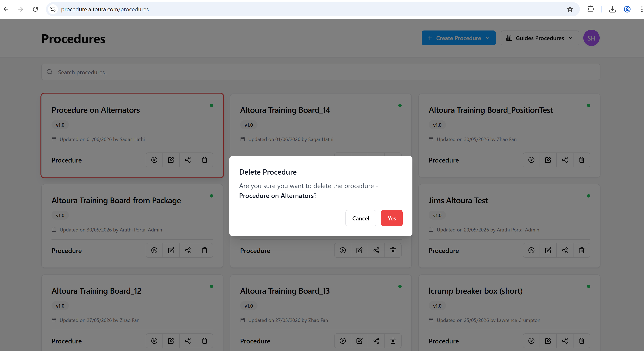This screenshot has height=351, width=644.
Task: Click the Procedures page heading
Action: [x=74, y=39]
